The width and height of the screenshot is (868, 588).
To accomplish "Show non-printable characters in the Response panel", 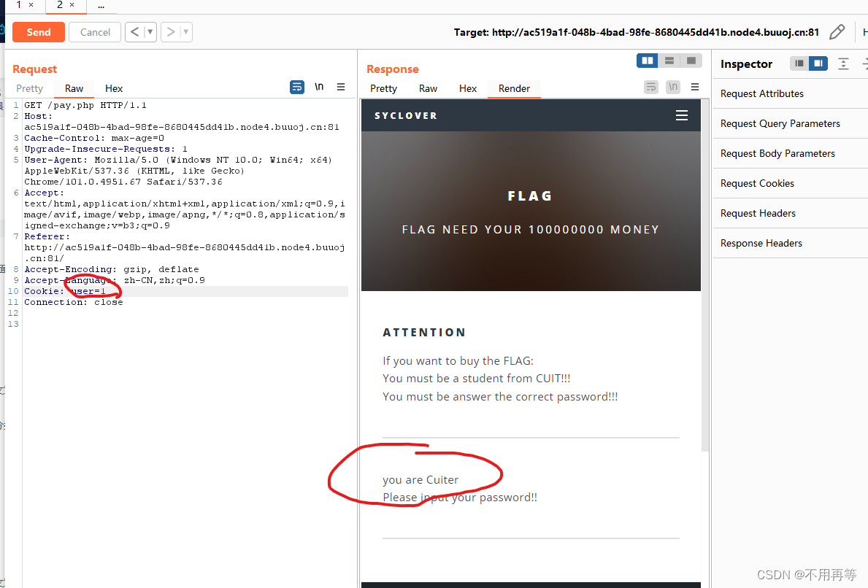I will click(672, 87).
